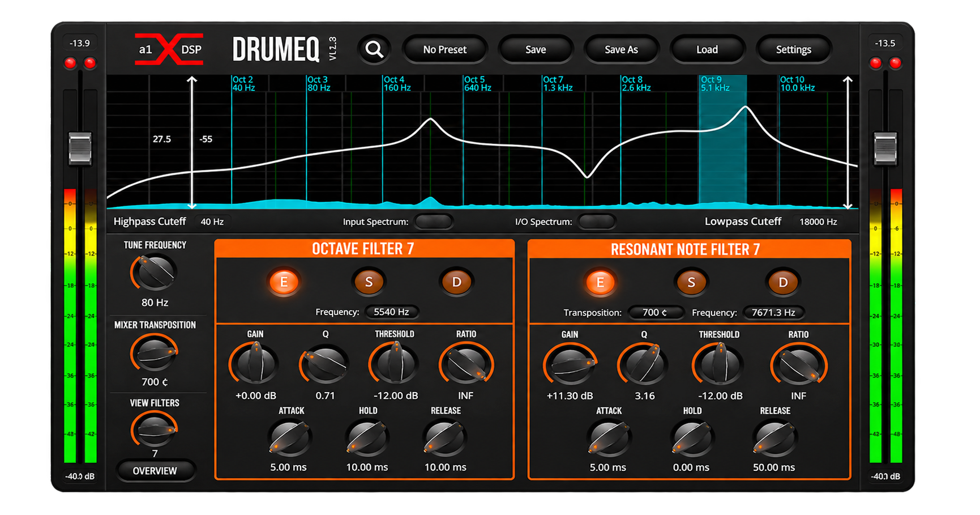Viewport: 980px width, 515px height.
Task: Click the left input fader handle
Action: click(x=80, y=148)
